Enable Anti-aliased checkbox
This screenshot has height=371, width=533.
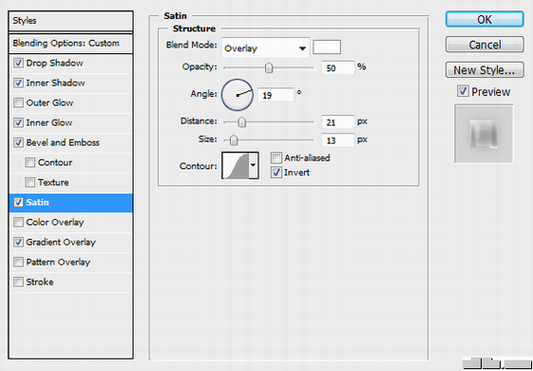pos(276,158)
